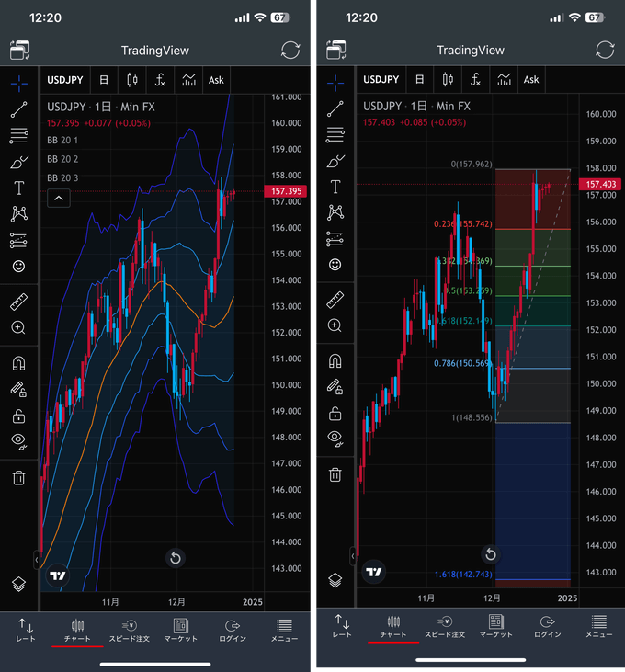Image resolution: width=625 pixels, height=672 pixels.
Task: Open object tree layers icon in right chart
Action: 335,580
